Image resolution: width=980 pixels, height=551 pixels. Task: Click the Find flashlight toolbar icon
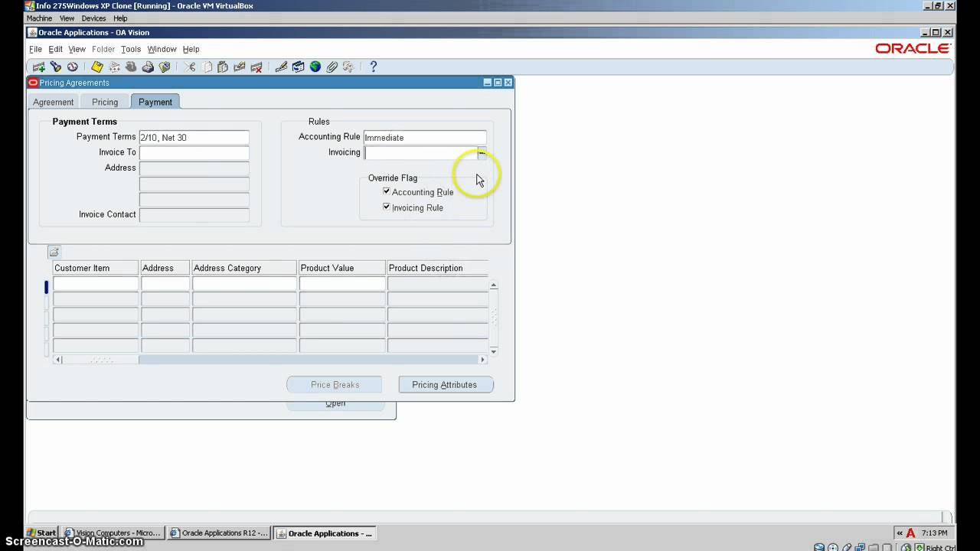click(55, 67)
